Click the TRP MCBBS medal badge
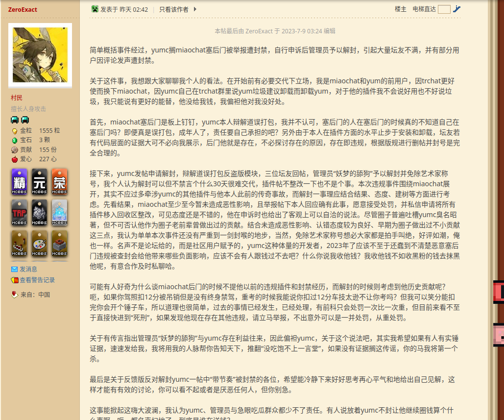 pyautogui.click(x=20, y=212)
